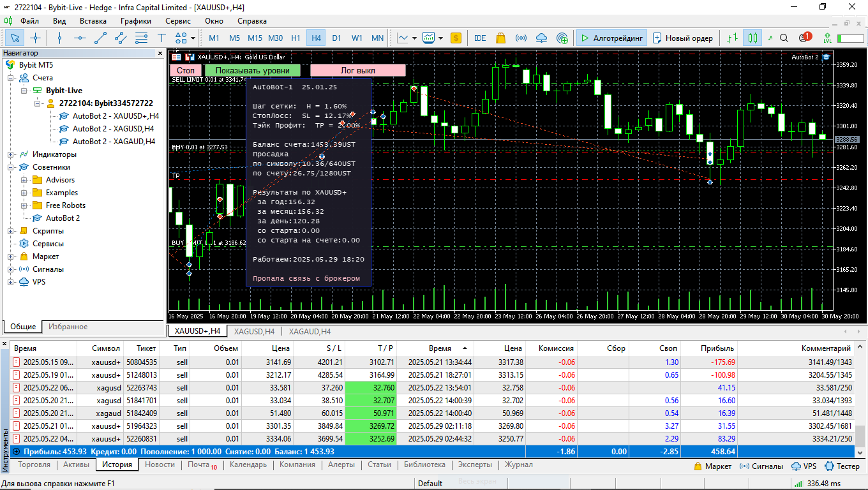Select the Fibonacci retracement tool
This screenshot has height=490, width=868.
141,38
